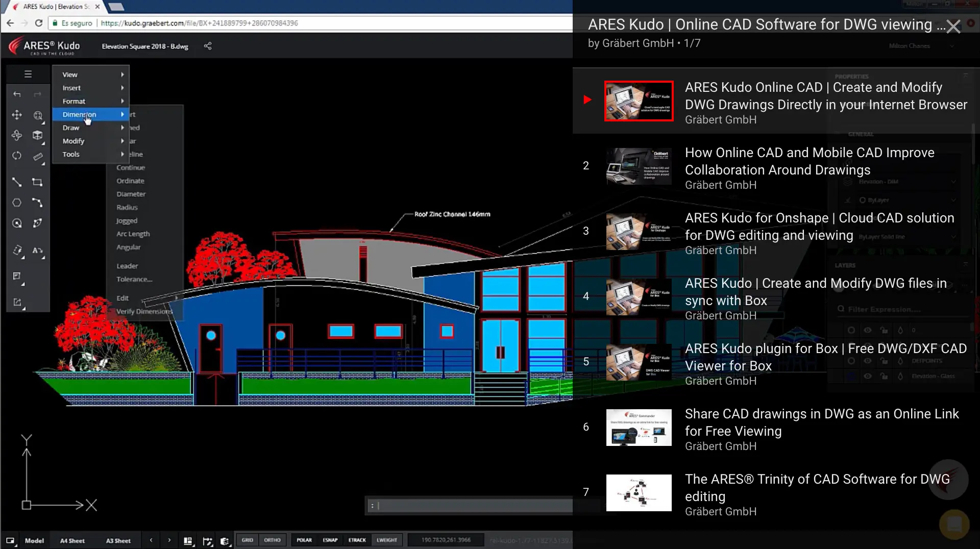The height and width of the screenshot is (549, 980).
Task: Choose Jogged dimension option
Action: [x=127, y=220]
